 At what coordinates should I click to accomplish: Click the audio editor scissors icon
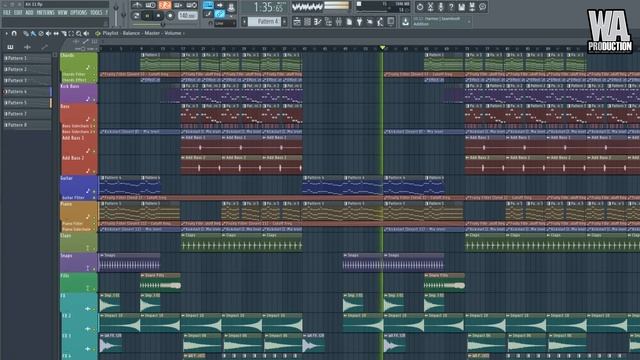pos(430,7)
